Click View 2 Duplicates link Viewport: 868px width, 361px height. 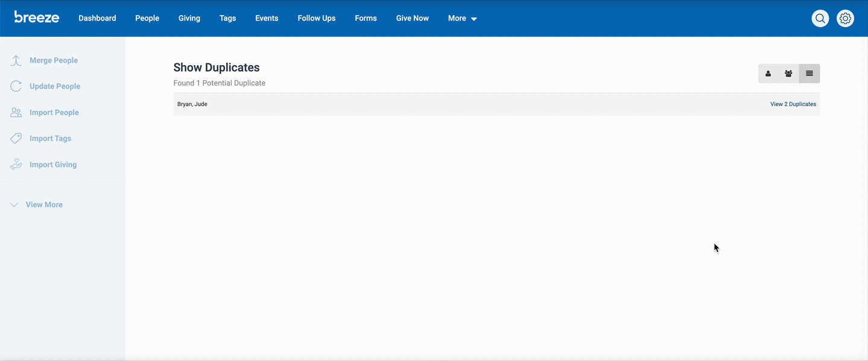tap(793, 104)
